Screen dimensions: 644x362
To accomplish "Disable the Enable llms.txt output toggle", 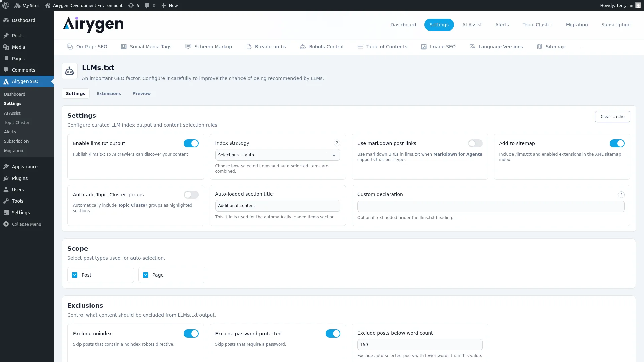I will click(x=191, y=143).
